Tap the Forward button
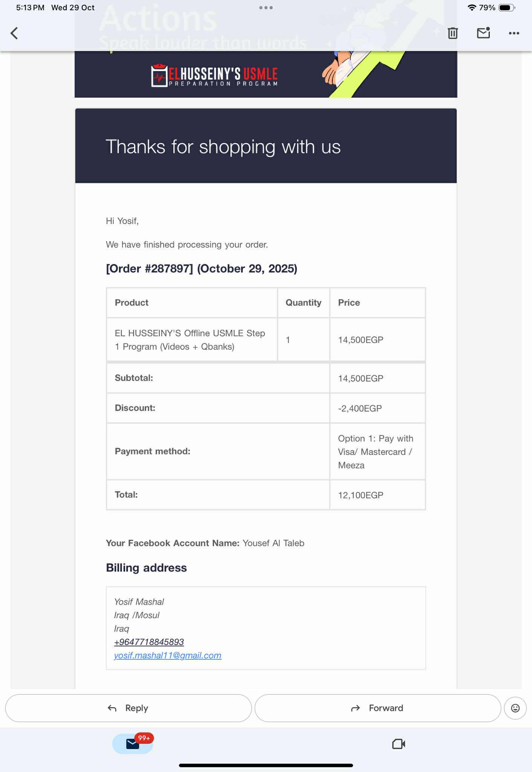This screenshot has height=772, width=532. pos(378,708)
